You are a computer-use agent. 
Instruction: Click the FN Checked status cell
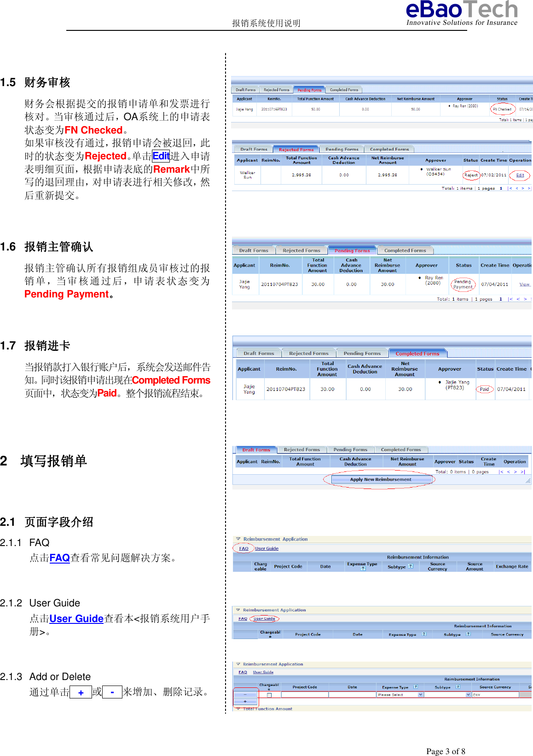(502, 109)
